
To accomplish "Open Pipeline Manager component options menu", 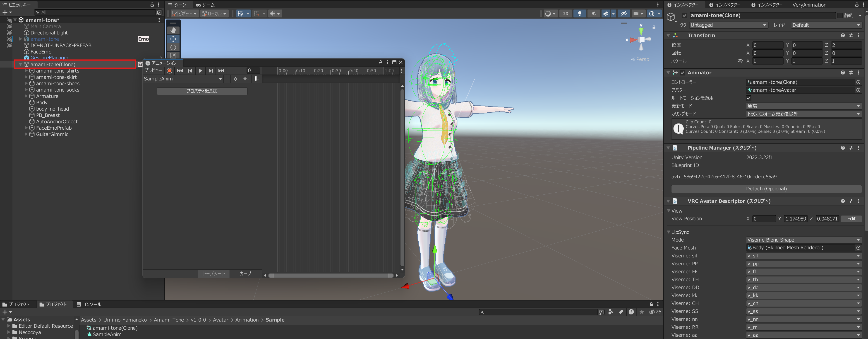I will (x=858, y=148).
